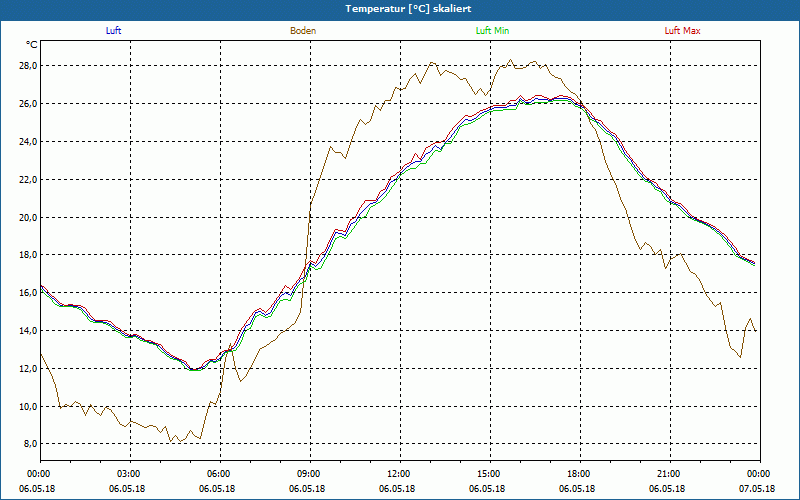Image resolution: width=800 pixels, height=500 pixels.
Task: Click the 21:00 time axis label
Action: pos(670,474)
